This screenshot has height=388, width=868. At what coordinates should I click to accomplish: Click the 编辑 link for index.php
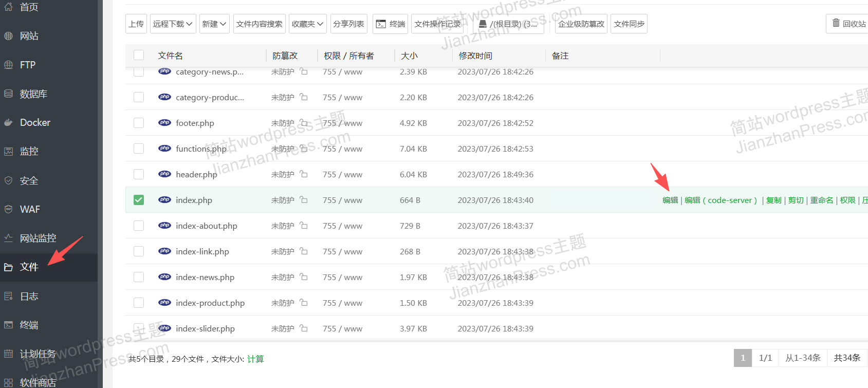(x=670, y=200)
